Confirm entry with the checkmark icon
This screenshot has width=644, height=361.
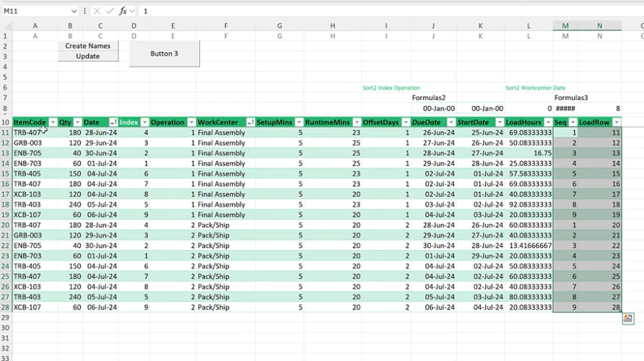pos(110,11)
